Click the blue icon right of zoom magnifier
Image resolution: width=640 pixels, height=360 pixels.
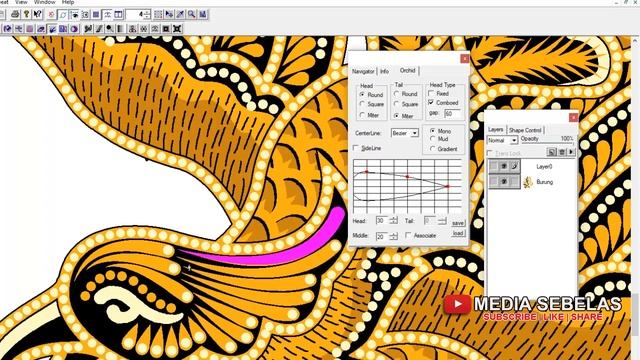(202, 14)
